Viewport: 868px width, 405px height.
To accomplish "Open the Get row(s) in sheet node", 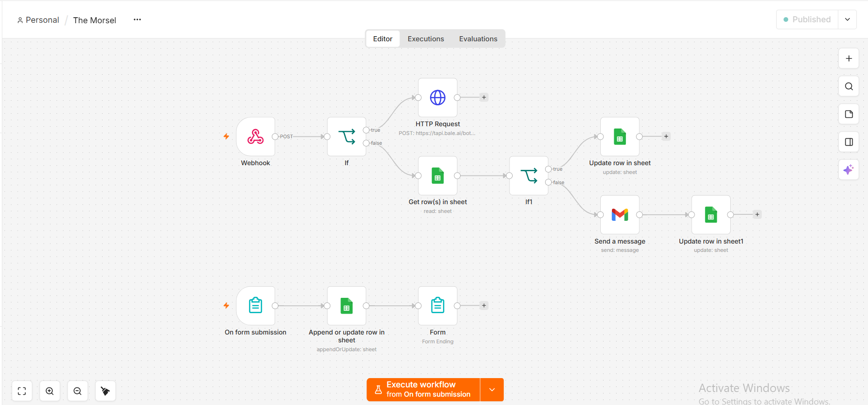I will click(437, 176).
